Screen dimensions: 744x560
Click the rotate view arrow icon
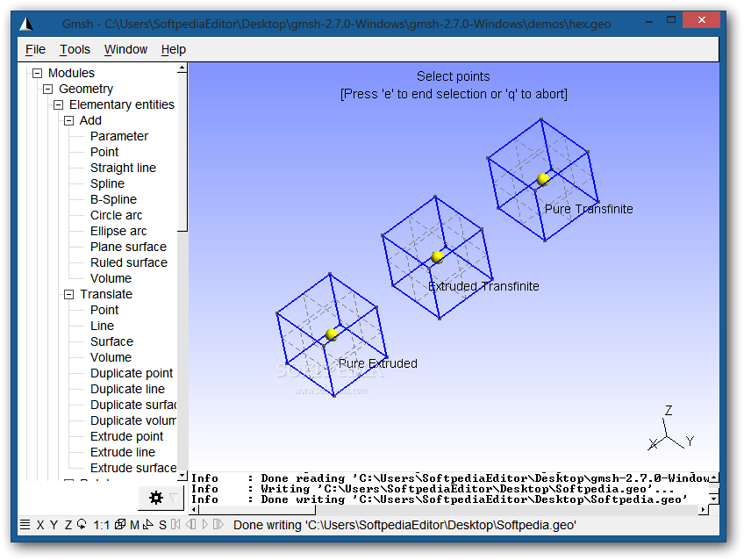pyautogui.click(x=82, y=524)
